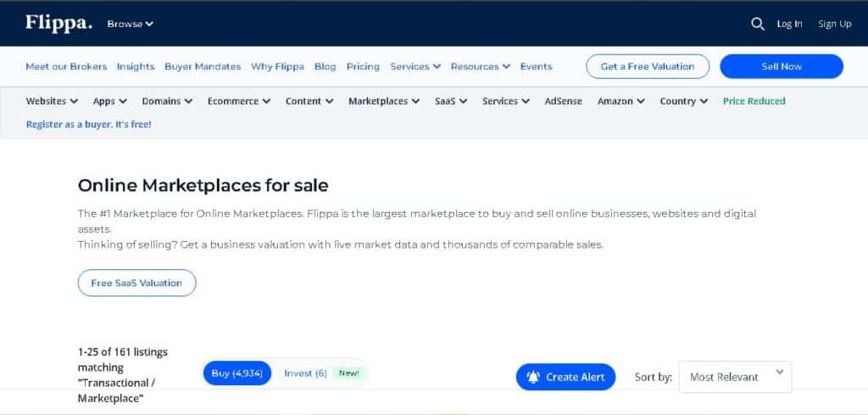Visit the Blog link
868x415 pixels.
(325, 66)
